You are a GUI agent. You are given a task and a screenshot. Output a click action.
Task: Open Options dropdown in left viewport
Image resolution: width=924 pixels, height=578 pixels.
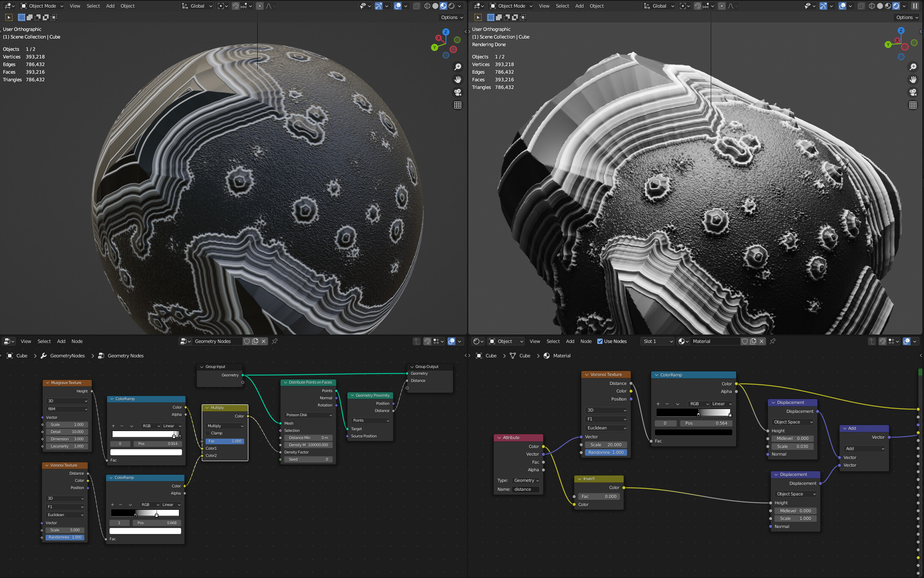click(x=452, y=17)
